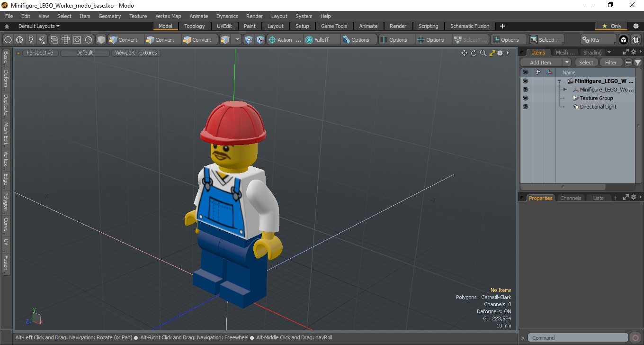Click the square-with-circle tool icon
The image size is (644, 345).
(x=77, y=40)
